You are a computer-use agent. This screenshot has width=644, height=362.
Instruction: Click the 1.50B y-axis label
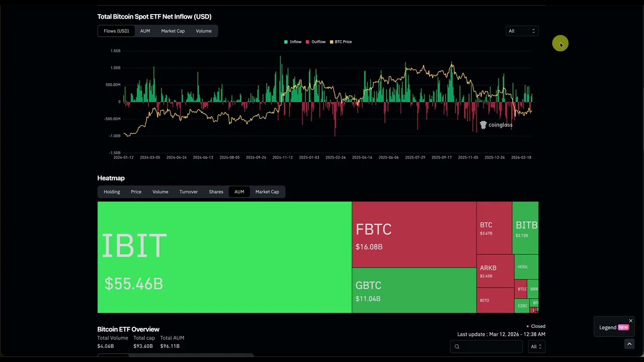(x=115, y=51)
